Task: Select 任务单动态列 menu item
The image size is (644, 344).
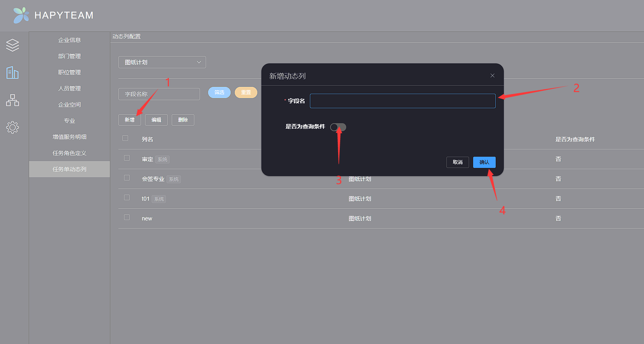Action: pyautogui.click(x=69, y=169)
